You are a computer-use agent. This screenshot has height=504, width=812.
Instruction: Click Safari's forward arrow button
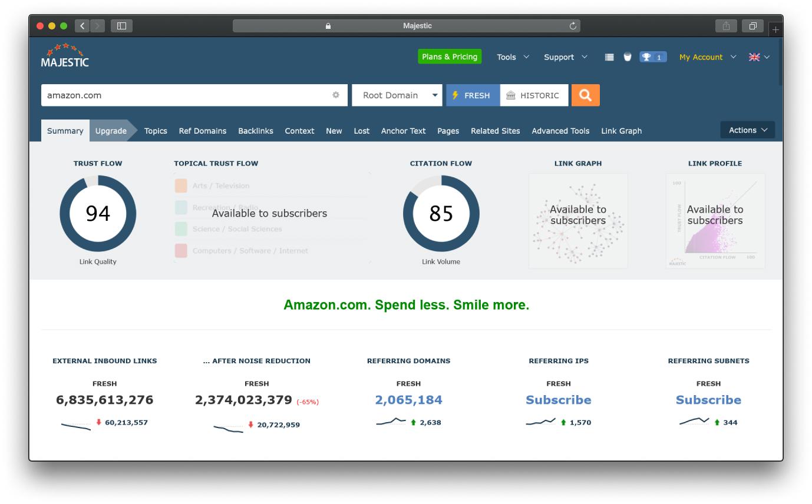tap(97, 26)
